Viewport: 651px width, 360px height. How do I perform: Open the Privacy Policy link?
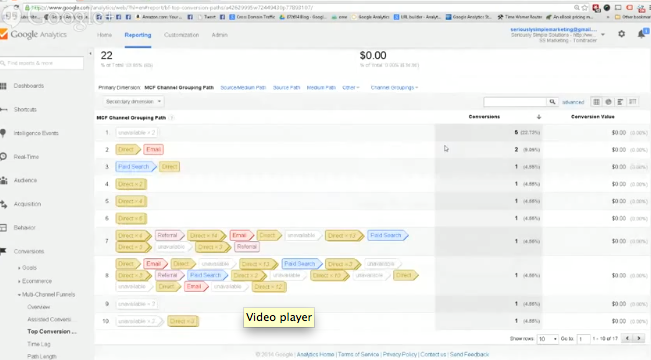coord(400,354)
